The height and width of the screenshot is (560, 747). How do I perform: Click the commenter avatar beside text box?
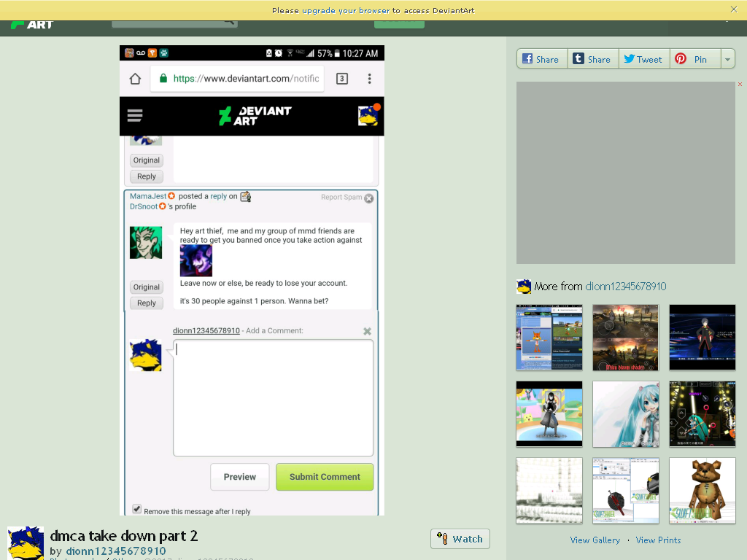coord(146,355)
